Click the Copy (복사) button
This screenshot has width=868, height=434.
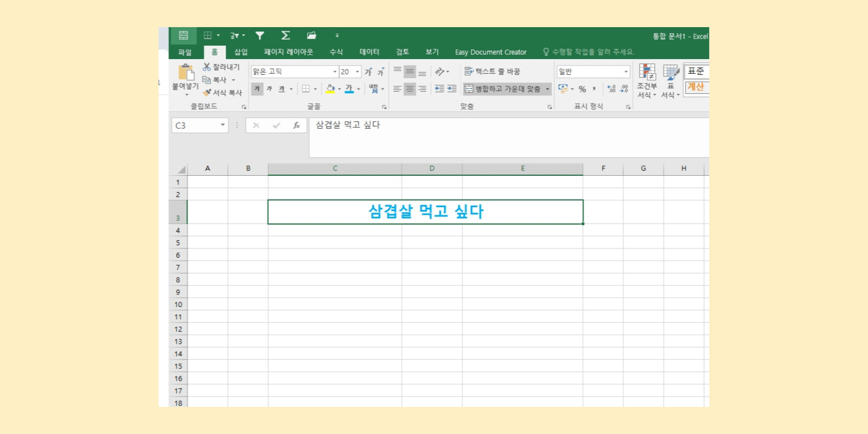click(x=215, y=80)
